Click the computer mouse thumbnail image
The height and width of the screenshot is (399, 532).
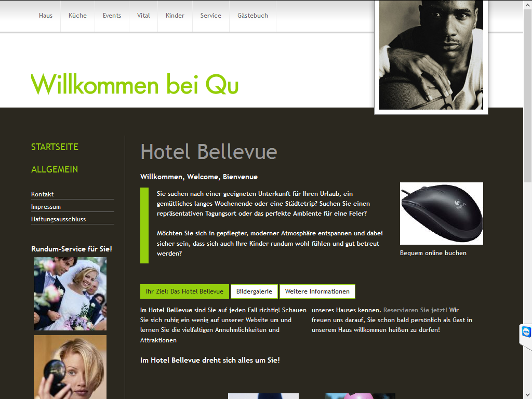click(x=442, y=214)
